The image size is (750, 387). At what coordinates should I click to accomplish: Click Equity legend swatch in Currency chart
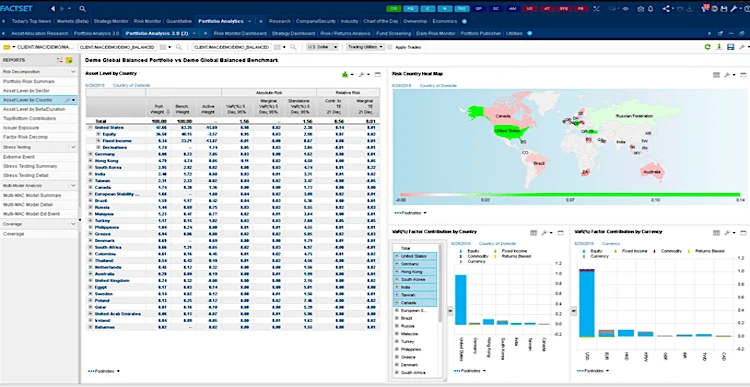585,251
